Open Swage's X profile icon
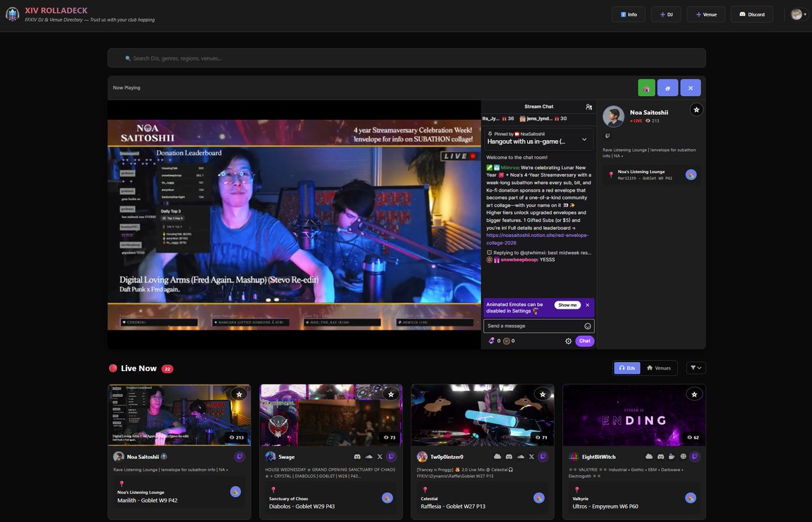The image size is (812, 522). 380,457
